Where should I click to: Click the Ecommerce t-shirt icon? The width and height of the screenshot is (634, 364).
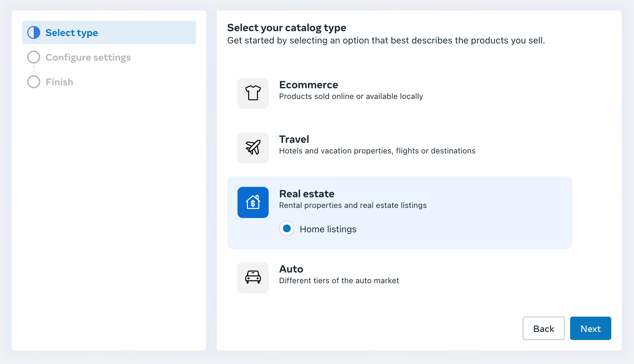click(253, 93)
